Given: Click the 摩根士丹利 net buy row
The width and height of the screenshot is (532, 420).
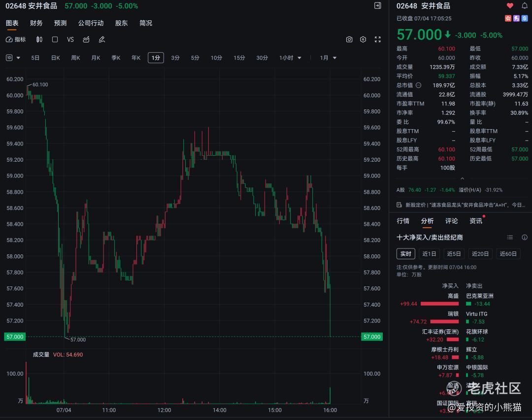Looking at the screenshot, I should point(445,353).
